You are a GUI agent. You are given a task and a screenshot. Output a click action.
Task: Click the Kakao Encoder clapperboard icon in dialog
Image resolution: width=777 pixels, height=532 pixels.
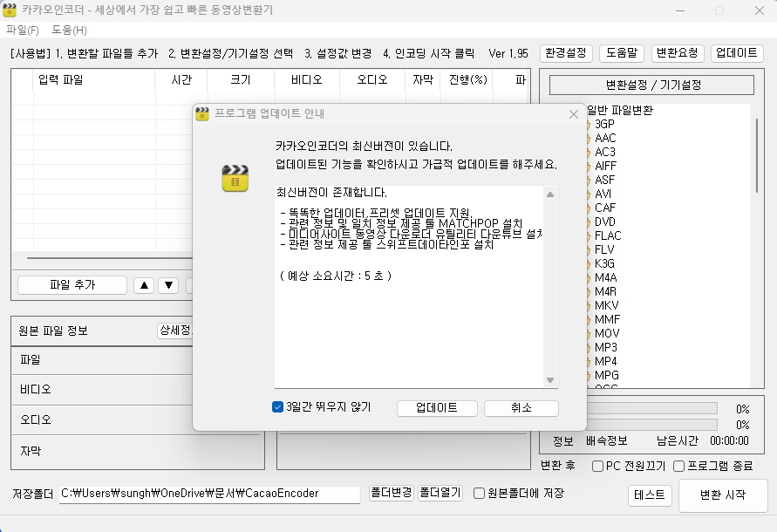pyautogui.click(x=235, y=178)
